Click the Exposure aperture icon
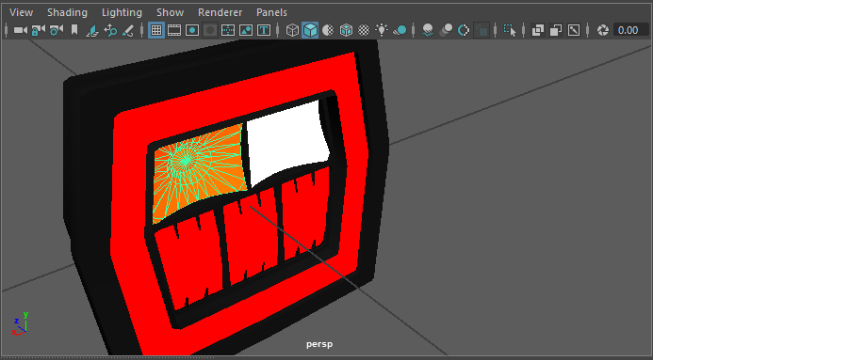The image size is (861, 360). [x=603, y=30]
